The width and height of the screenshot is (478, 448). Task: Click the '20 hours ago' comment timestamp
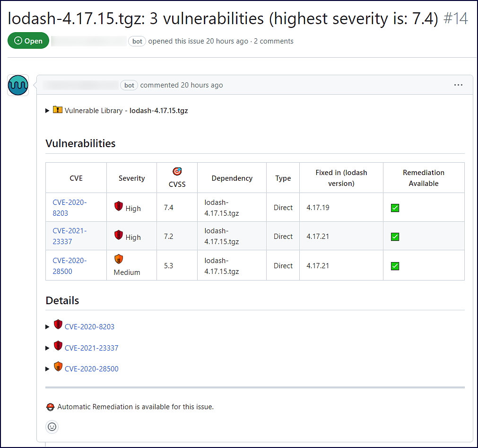click(x=201, y=85)
